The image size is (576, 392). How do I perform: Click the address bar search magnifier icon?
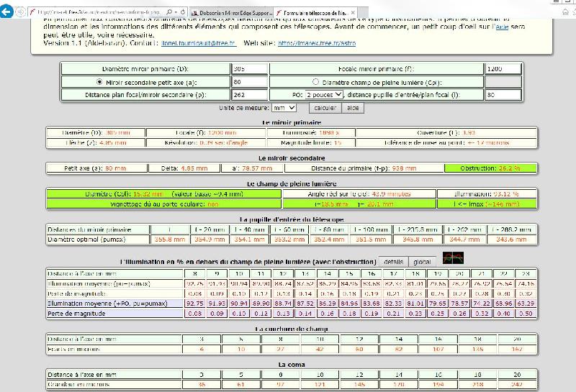[168, 12]
